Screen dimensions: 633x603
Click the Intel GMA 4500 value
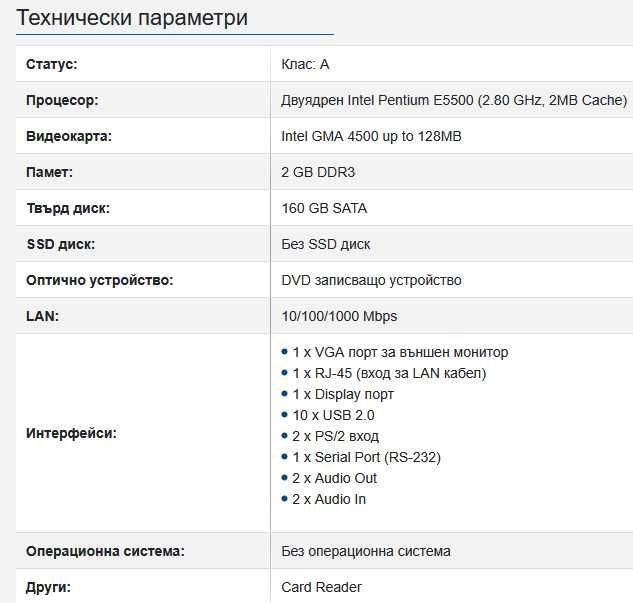[x=371, y=136]
